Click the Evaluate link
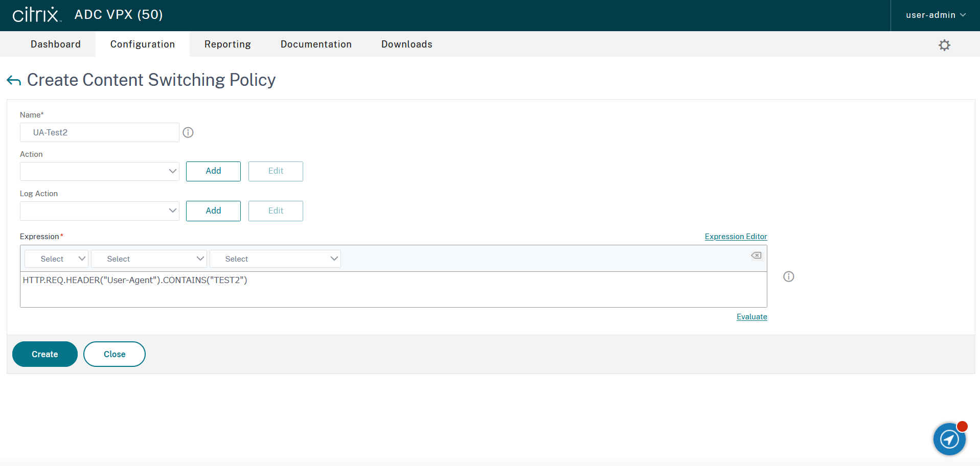The image size is (980, 466). (x=751, y=317)
